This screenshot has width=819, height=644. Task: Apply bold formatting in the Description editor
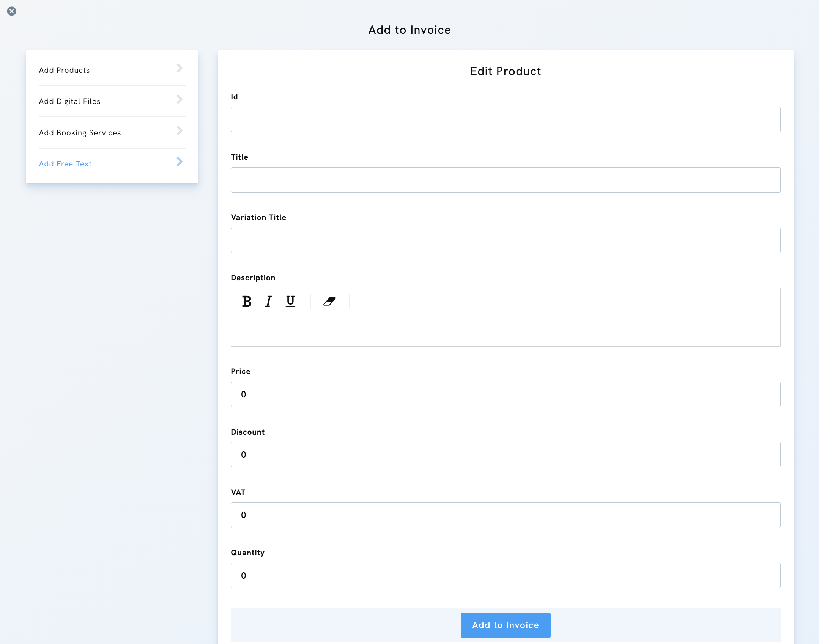click(x=247, y=302)
